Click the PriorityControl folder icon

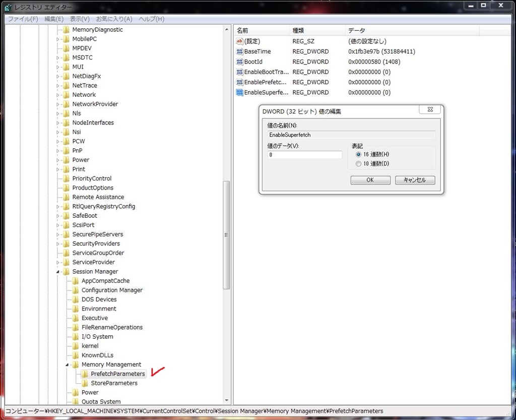pos(67,178)
